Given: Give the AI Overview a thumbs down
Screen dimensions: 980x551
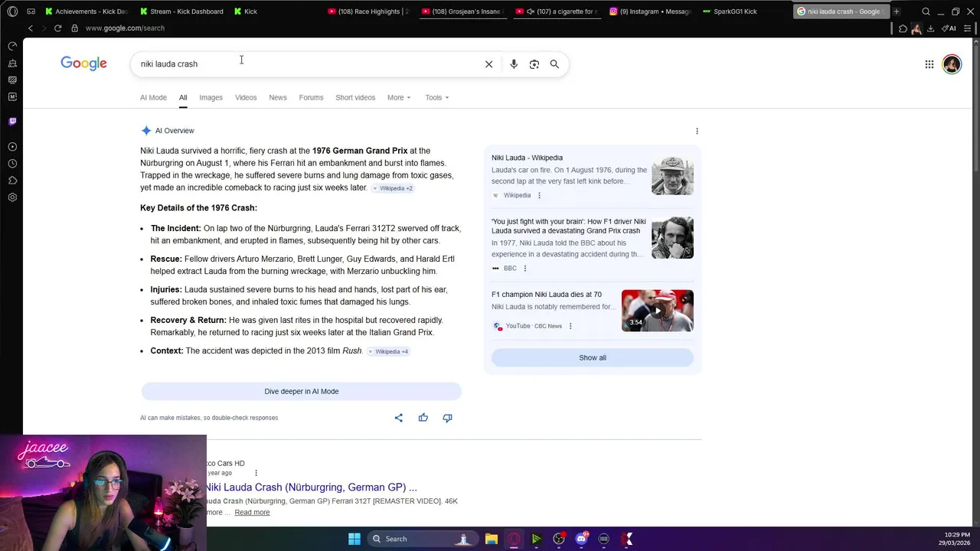Looking at the screenshot, I should tap(447, 418).
